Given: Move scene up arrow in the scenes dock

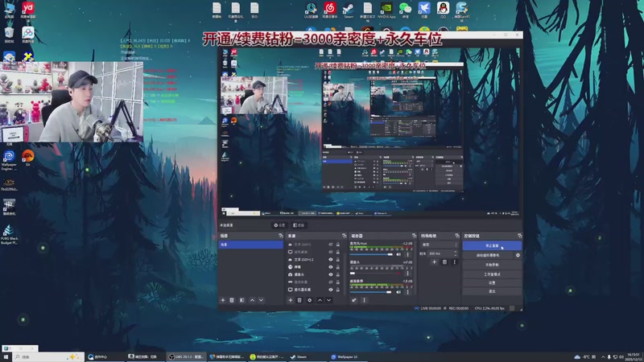Looking at the screenshot, I should coord(252,300).
